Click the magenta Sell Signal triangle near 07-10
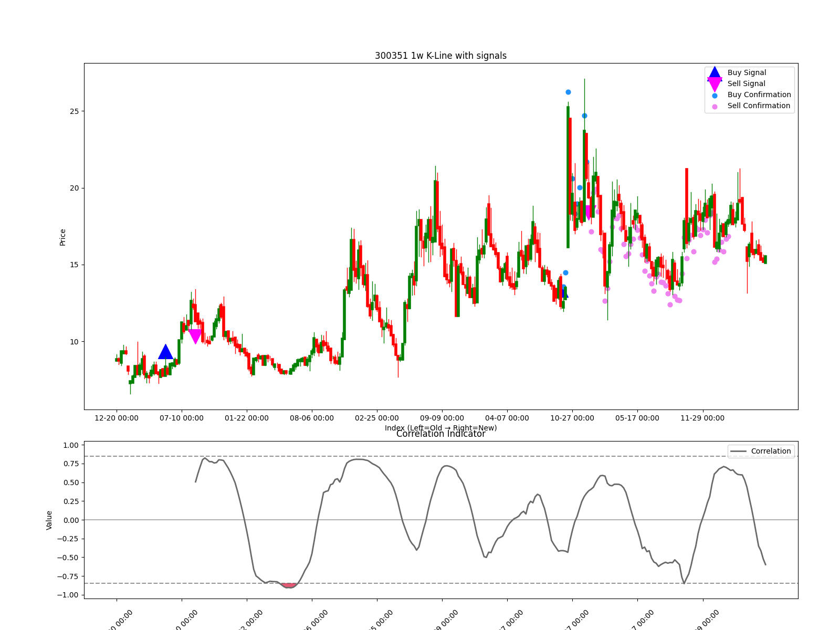This screenshot has height=630, width=840. [x=195, y=337]
